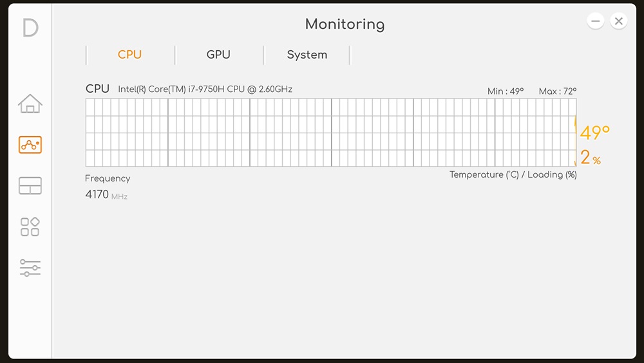
Task: Switch to the System tab
Action: click(307, 55)
